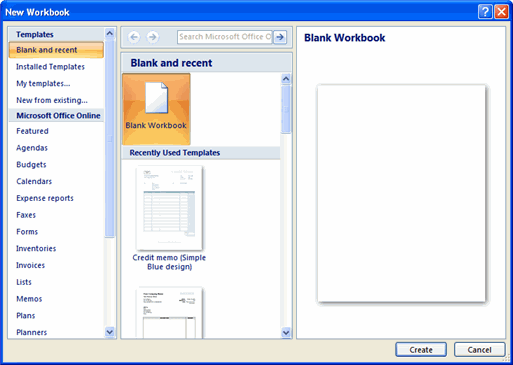Click the categories list scroll up arrow
Viewport: 513px width, 365px height.
click(x=109, y=33)
